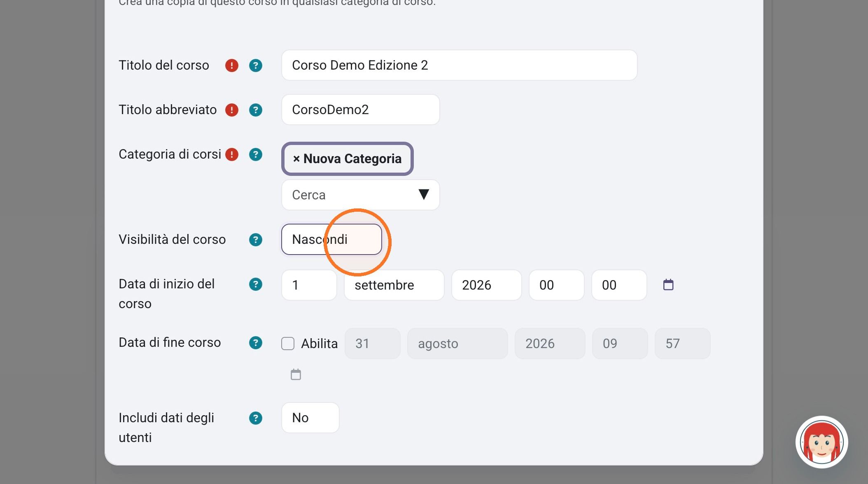Click the disabled agosto end month field
Image resolution: width=868 pixels, height=484 pixels.
(457, 344)
